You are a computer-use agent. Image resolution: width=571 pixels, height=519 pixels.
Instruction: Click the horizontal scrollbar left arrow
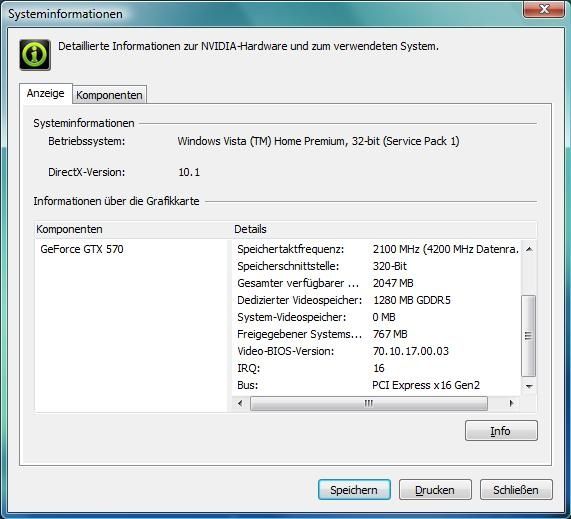(240, 403)
